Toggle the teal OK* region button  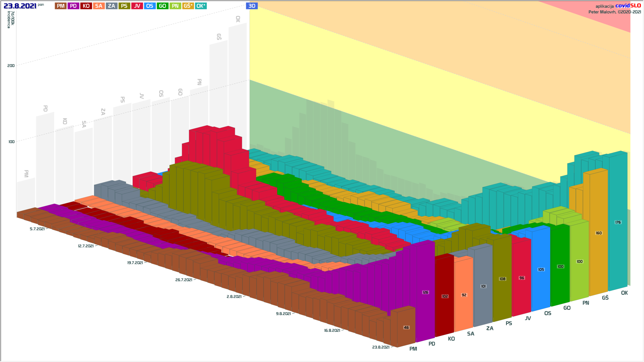click(201, 6)
